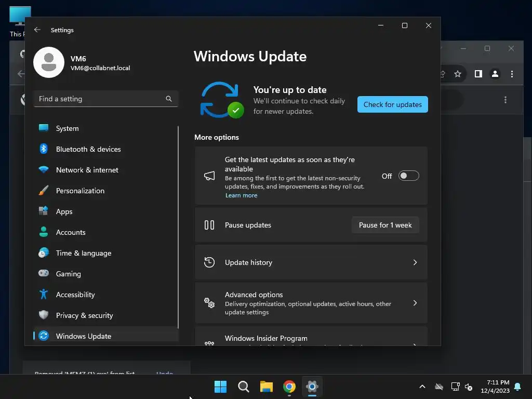Click Pause for 1 week button
Viewport: 532px width, 399px height.
coord(385,225)
